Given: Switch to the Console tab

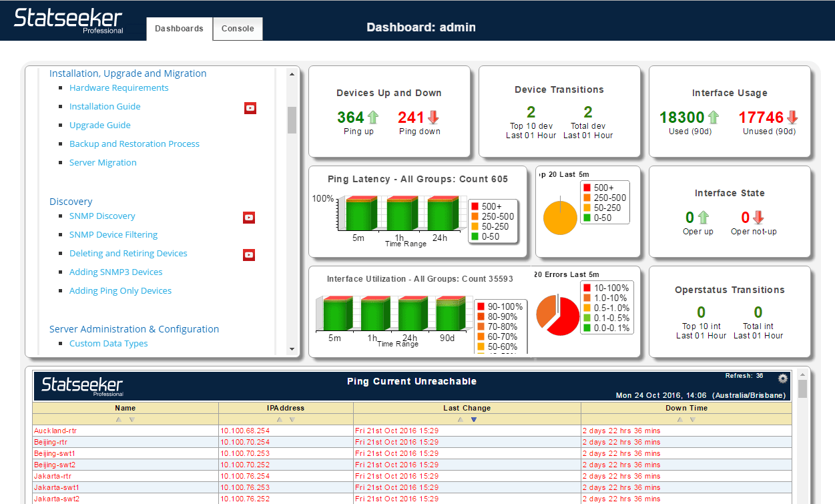Looking at the screenshot, I should click(x=238, y=29).
